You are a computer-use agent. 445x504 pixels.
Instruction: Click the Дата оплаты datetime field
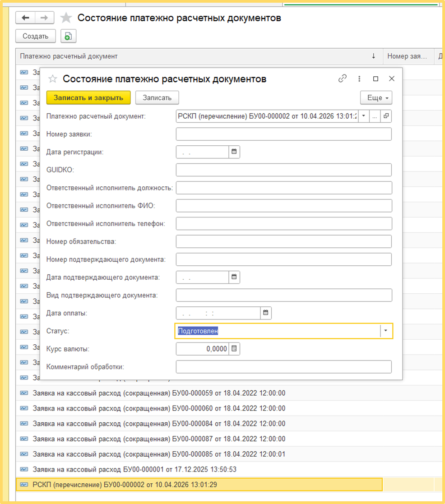tap(218, 313)
